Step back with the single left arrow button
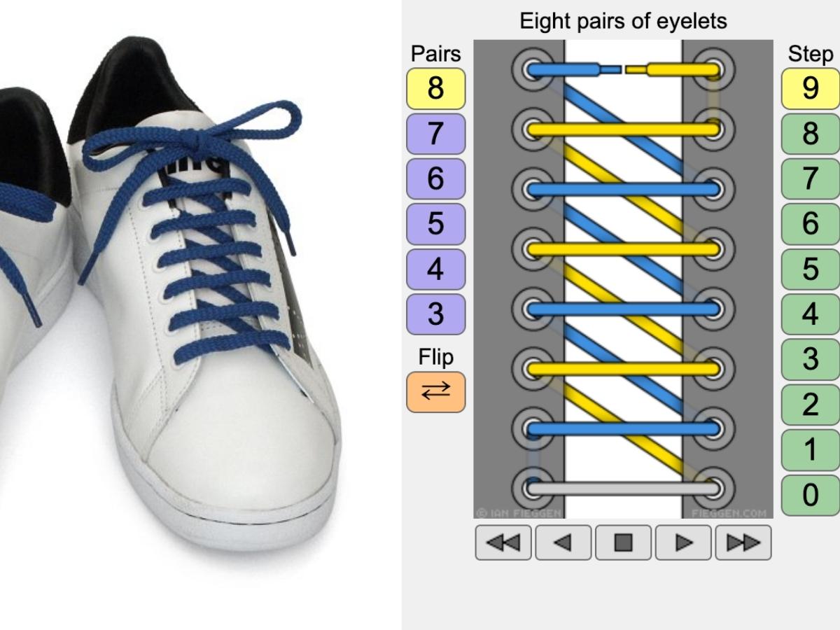The width and height of the screenshot is (840, 630). click(x=563, y=542)
